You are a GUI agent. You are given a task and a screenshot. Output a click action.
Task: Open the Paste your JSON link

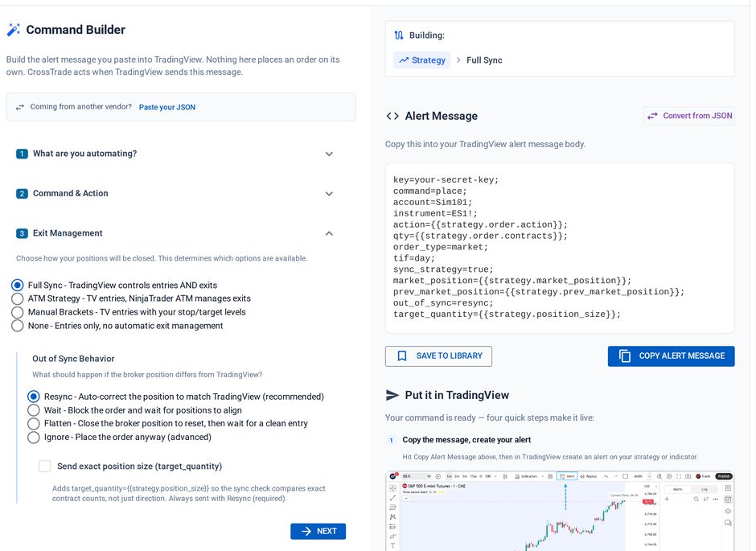[x=166, y=107]
